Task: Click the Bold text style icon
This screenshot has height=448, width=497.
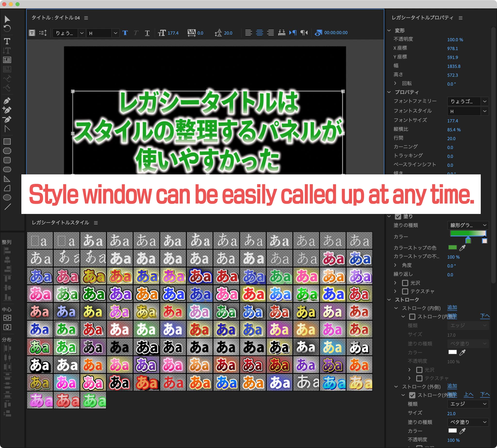Action: (x=125, y=33)
